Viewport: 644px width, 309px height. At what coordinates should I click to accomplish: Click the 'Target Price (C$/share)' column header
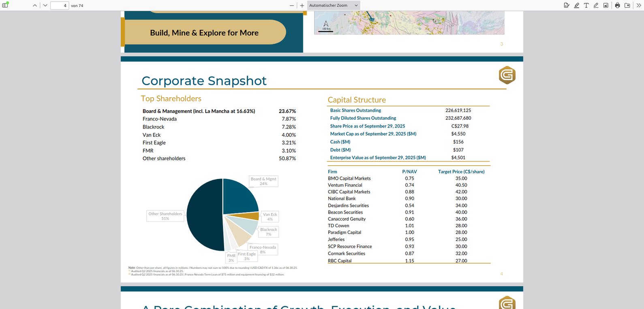[x=461, y=172]
